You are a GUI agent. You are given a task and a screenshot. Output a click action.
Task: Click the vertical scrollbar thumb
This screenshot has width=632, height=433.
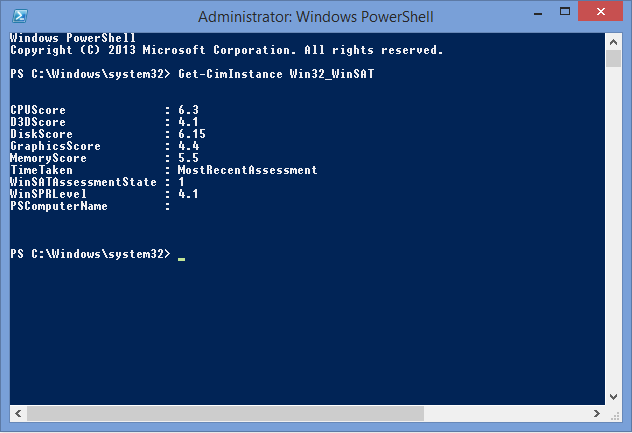coord(613,59)
